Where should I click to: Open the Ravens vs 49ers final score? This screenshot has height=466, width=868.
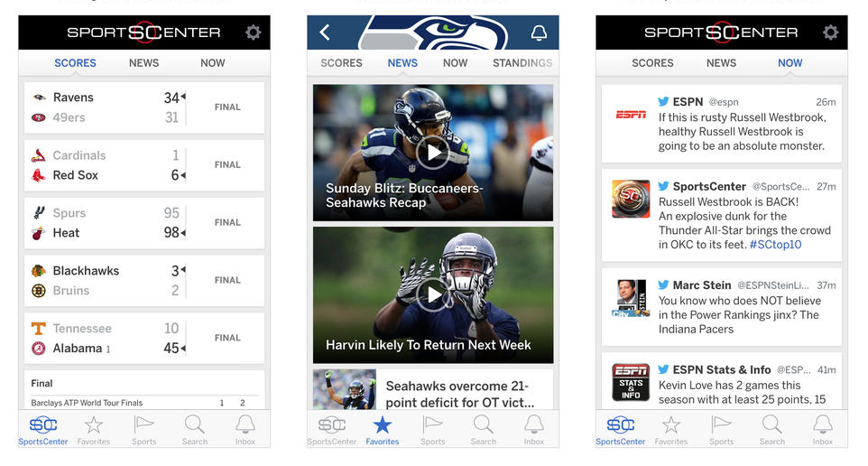click(x=144, y=107)
